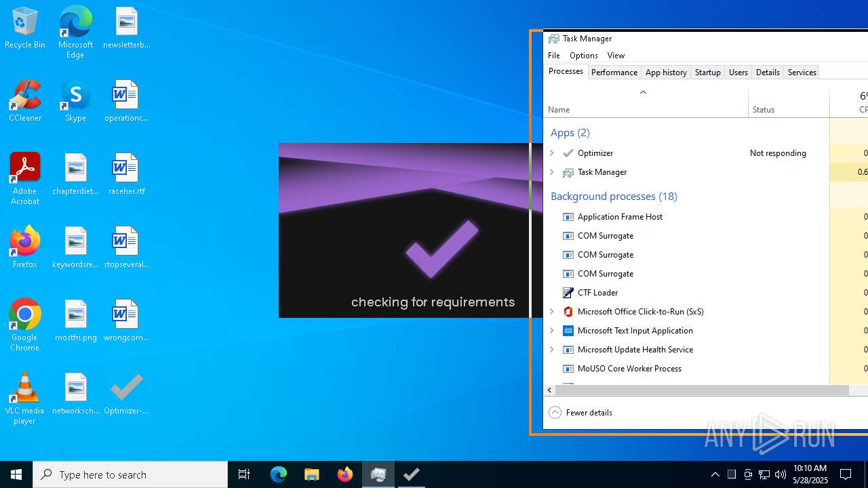The height and width of the screenshot is (488, 868).
Task: Select the Apps (2) group header
Action: click(x=570, y=133)
